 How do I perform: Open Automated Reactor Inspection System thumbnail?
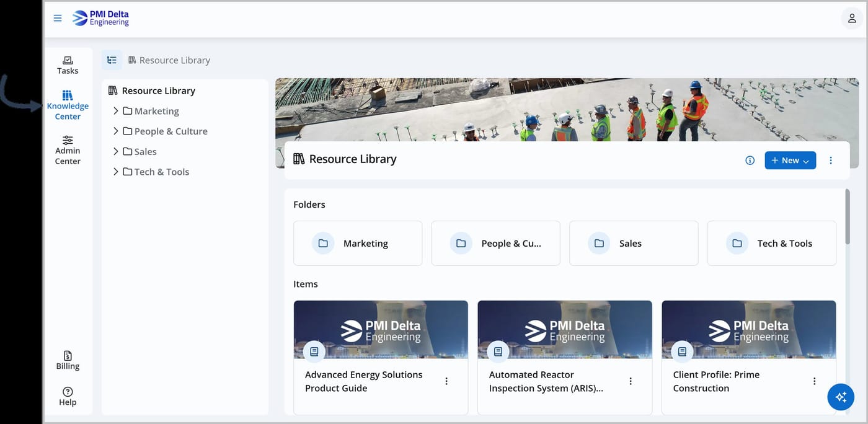565,330
